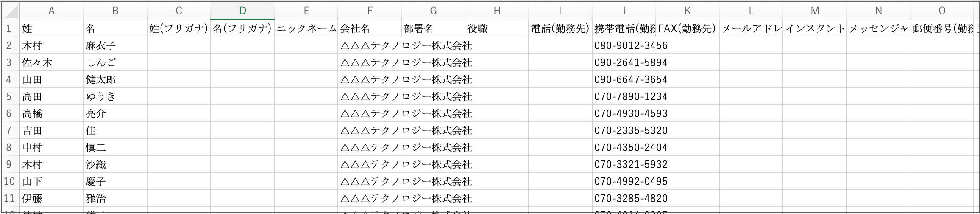Select phone number 080-9012-3456 cell
Viewport: 980px width, 214px height.
coord(624,45)
